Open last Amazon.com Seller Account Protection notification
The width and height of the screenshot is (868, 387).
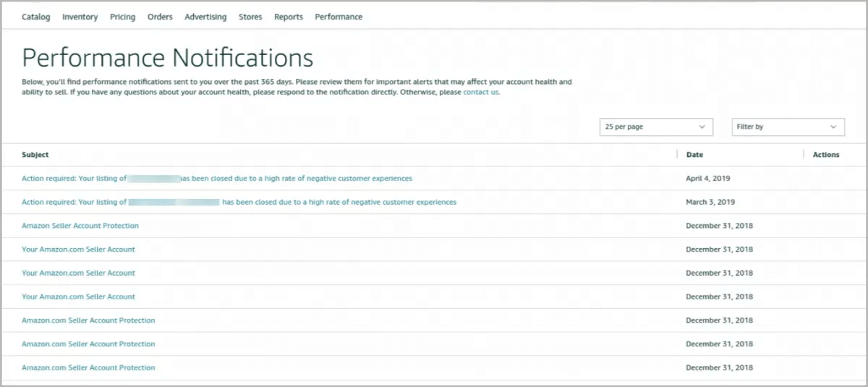point(88,367)
